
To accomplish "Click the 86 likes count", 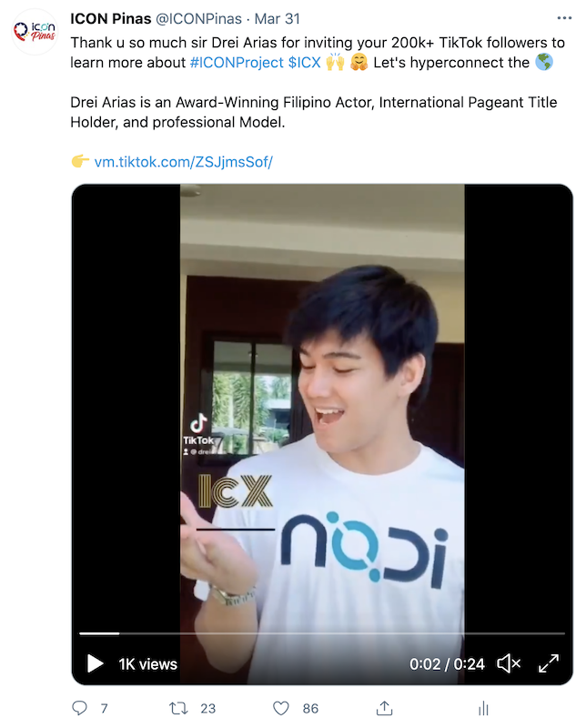I will (310, 709).
